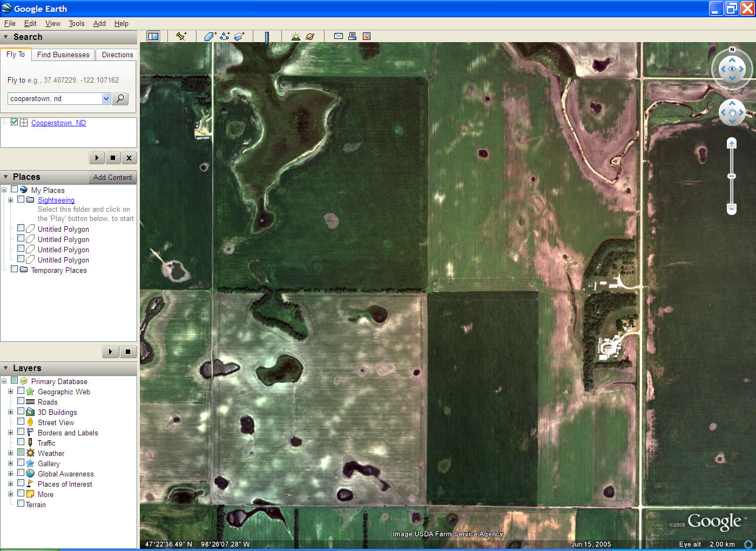Viewport: 756px width, 551px height.
Task: Toggle the sidebar panel button
Action: pyautogui.click(x=153, y=36)
